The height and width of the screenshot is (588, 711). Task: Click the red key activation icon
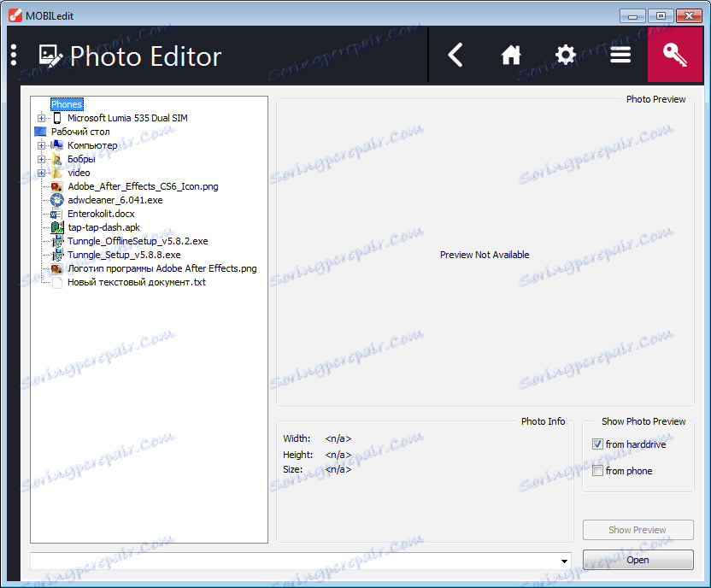675,55
